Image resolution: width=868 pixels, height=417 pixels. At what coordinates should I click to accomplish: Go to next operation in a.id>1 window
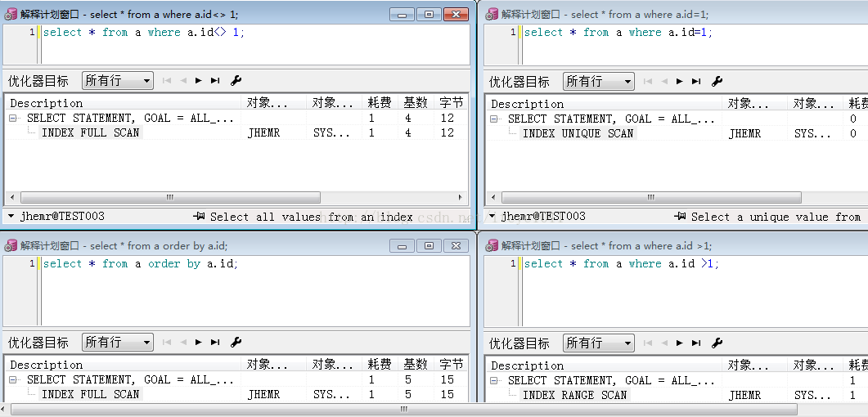[x=679, y=343]
